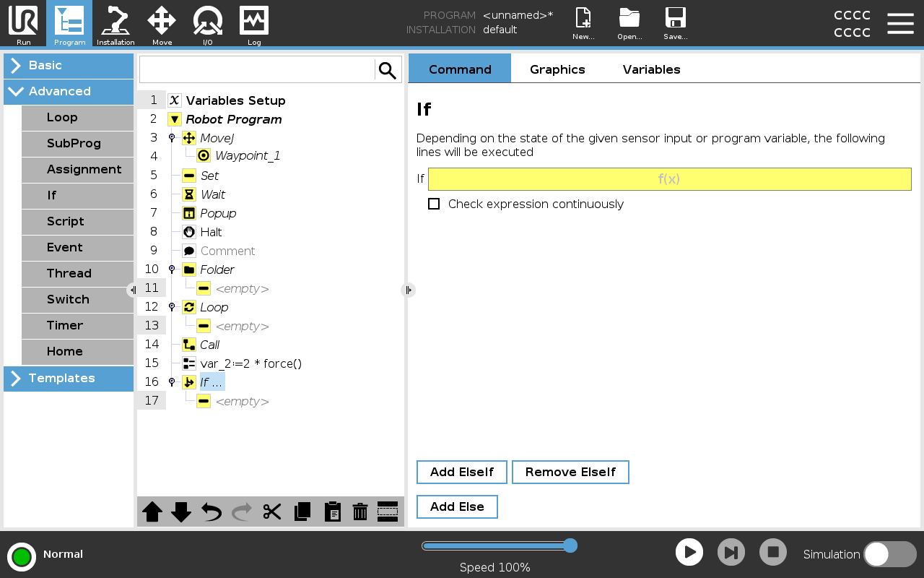924x578 pixels.
Task: Expand the Basic commands section
Action: click(x=69, y=66)
